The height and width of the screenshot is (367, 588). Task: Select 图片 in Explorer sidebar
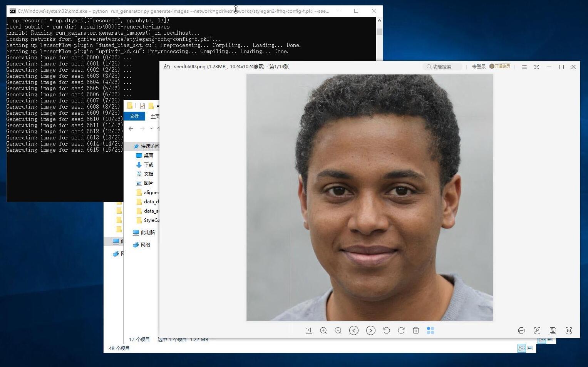(145, 183)
